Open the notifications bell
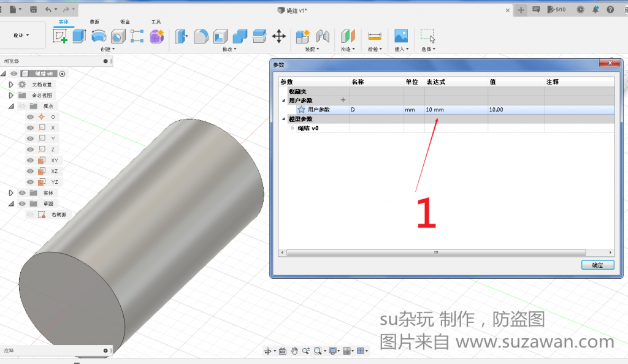Screen dimensions: 628x364 595,10
